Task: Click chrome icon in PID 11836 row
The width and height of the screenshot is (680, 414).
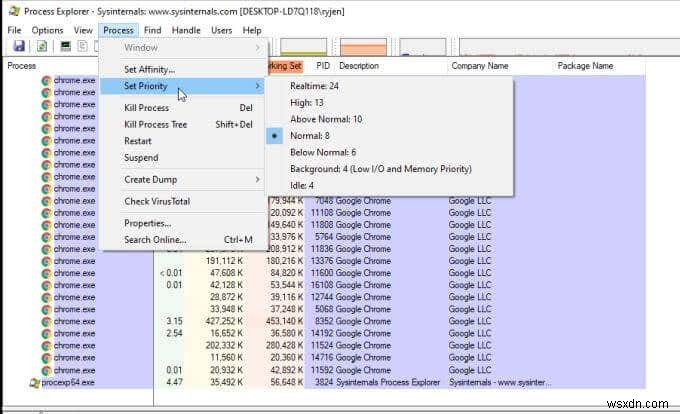Action: [x=46, y=250]
